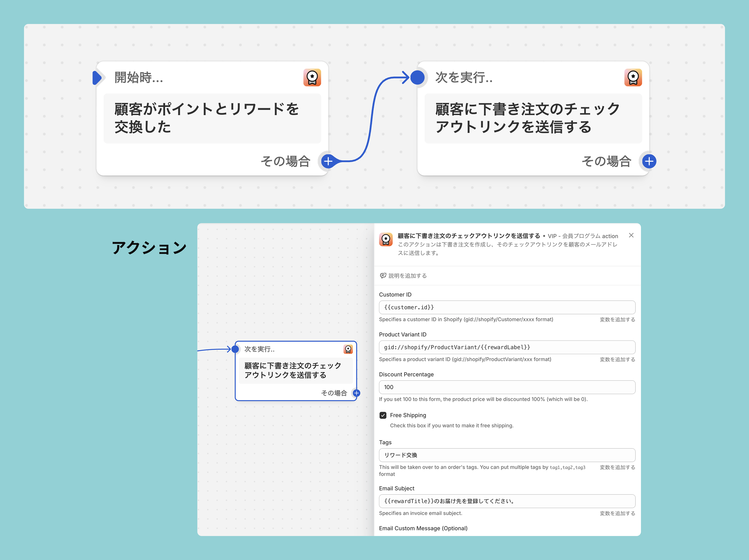Close the action settings panel
The height and width of the screenshot is (560, 749).
tap(631, 235)
